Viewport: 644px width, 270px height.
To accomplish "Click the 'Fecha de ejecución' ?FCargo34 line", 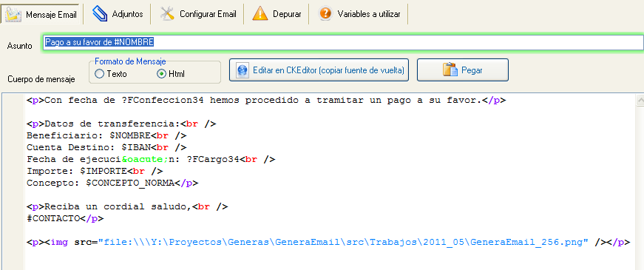I will click(151, 159).
